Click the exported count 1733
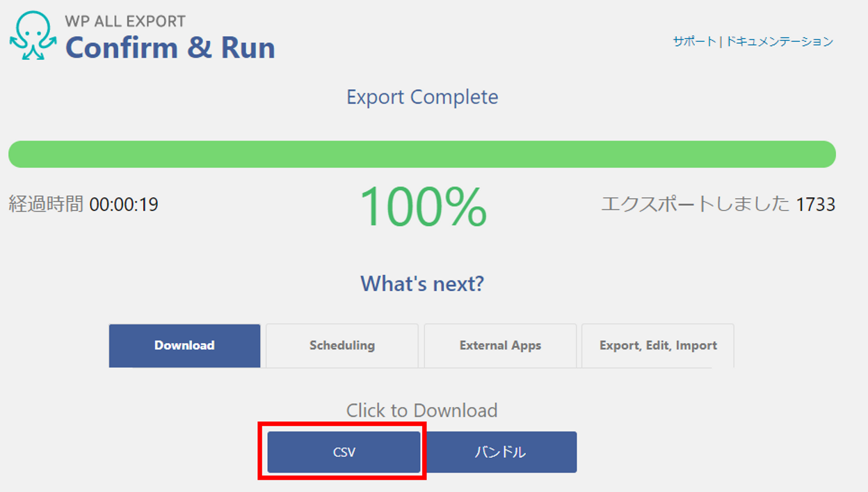This screenshot has width=868, height=492. pyautogui.click(x=816, y=205)
